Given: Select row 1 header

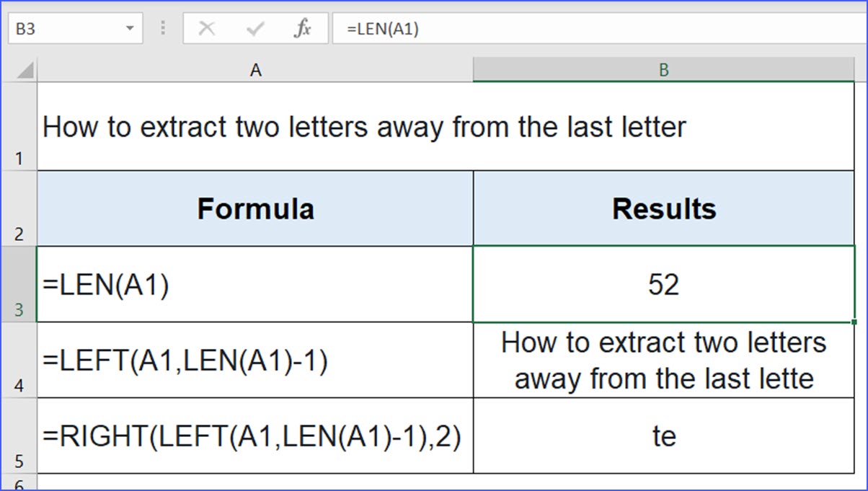Looking at the screenshot, I should [x=20, y=126].
